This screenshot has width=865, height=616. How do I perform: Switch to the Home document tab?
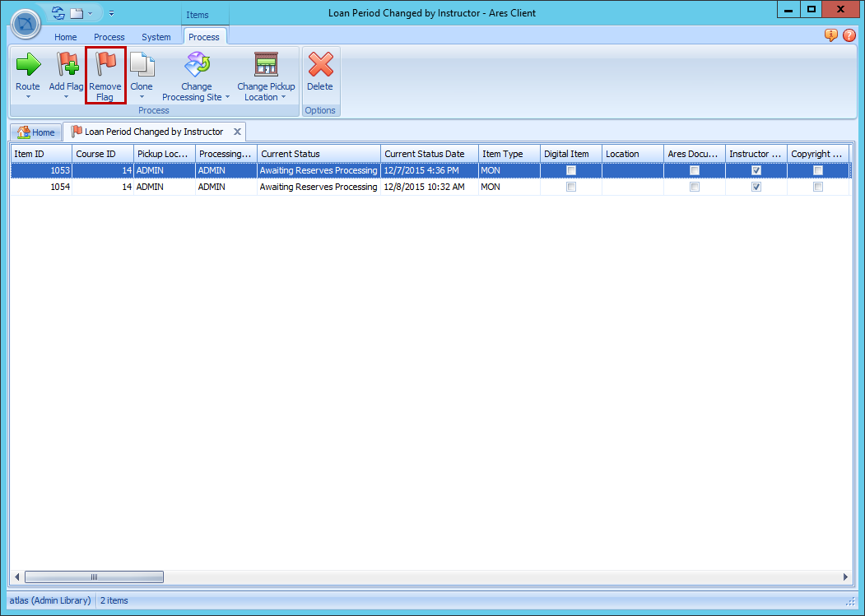coord(36,132)
